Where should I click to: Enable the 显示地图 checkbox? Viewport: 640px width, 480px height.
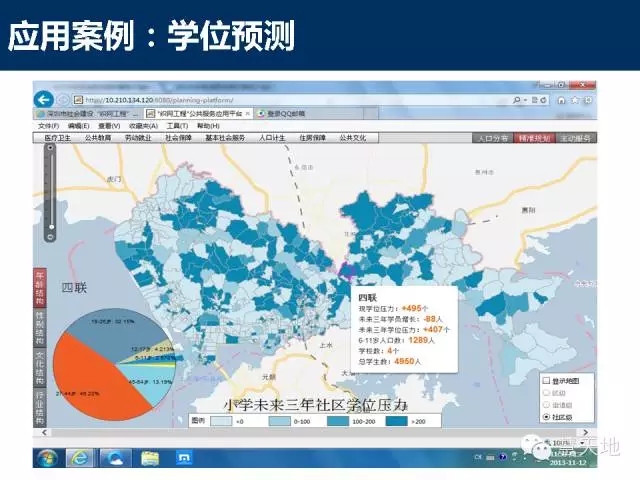(x=546, y=381)
